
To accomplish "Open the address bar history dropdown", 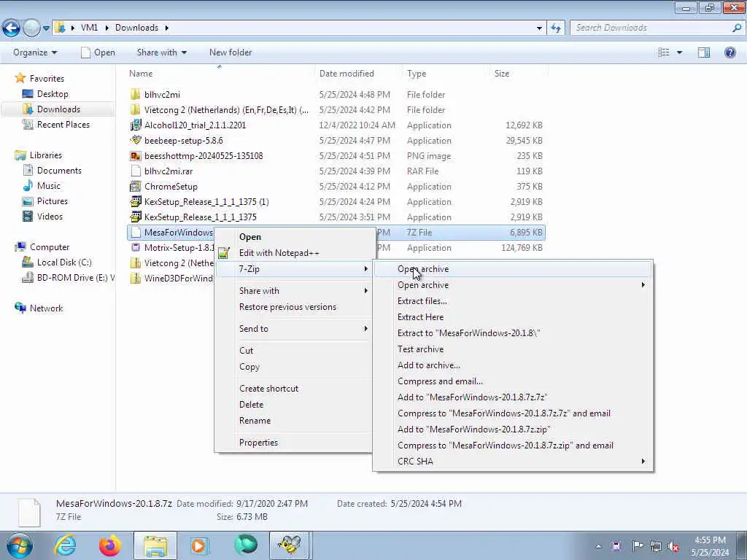I will (x=539, y=28).
